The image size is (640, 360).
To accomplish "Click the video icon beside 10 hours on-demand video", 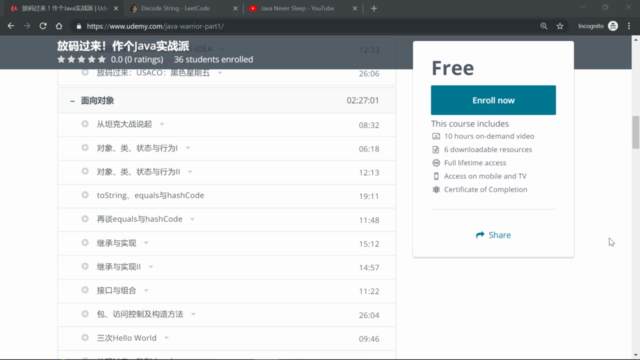I will pos(436,136).
